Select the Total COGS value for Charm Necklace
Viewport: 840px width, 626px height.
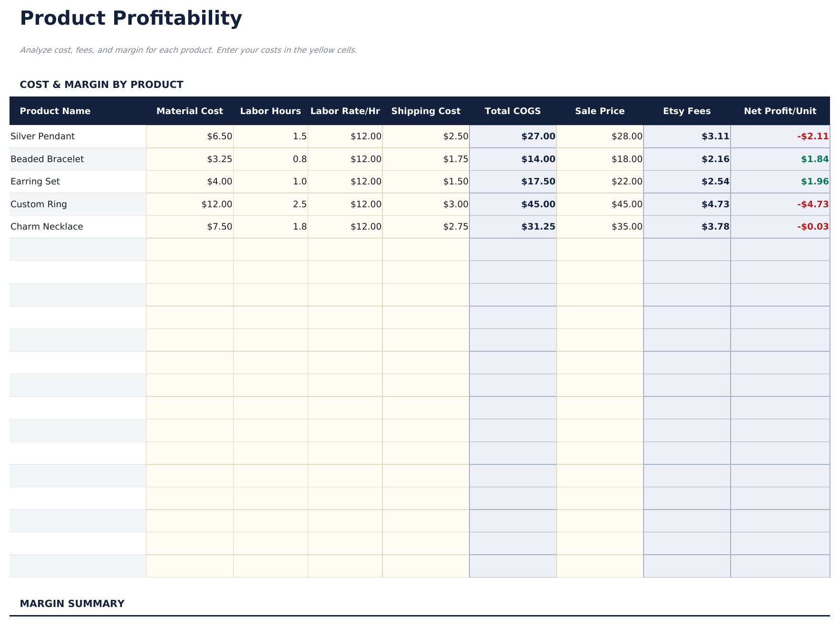pos(537,226)
